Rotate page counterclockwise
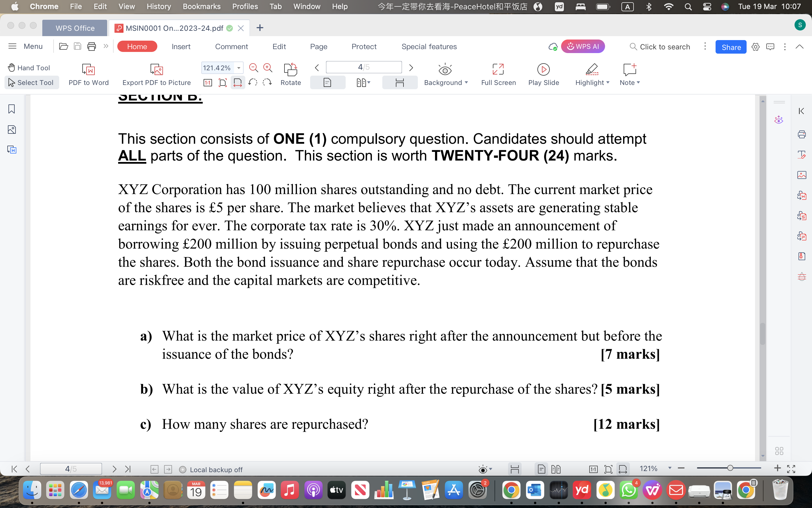 pyautogui.click(x=253, y=82)
